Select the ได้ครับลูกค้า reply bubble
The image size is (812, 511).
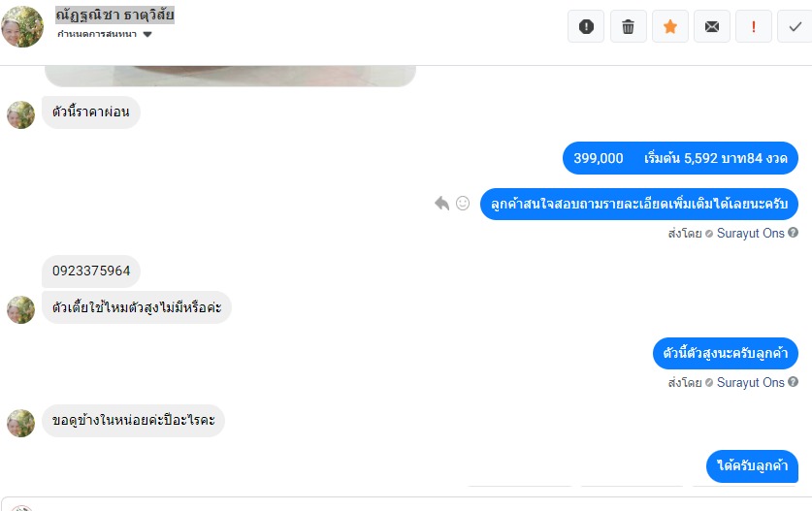coord(752,466)
